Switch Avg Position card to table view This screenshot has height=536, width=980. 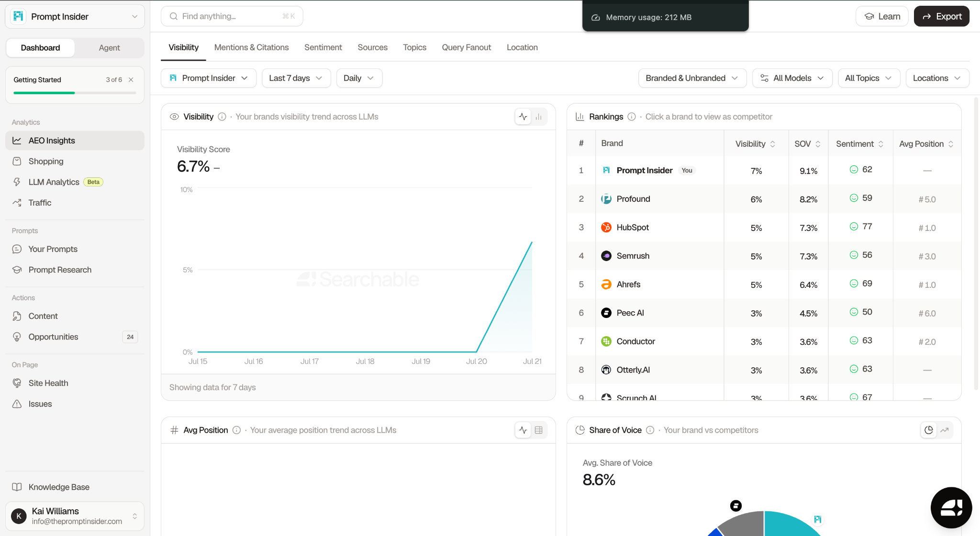539,430
